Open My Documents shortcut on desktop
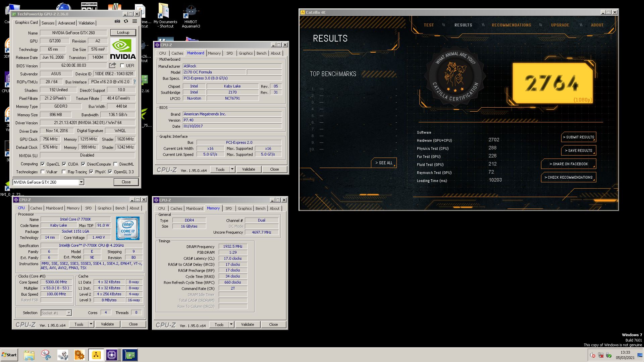644x362 pixels. 165,16
